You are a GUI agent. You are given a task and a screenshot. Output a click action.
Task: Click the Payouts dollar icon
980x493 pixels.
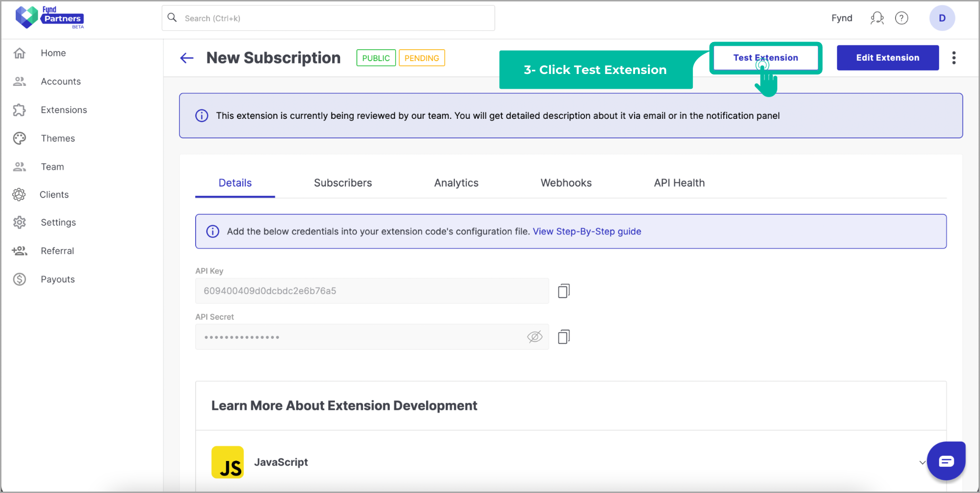click(x=20, y=279)
